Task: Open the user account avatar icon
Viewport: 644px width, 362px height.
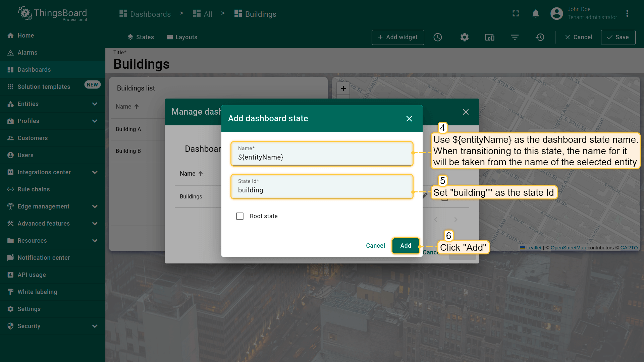Action: point(556,14)
